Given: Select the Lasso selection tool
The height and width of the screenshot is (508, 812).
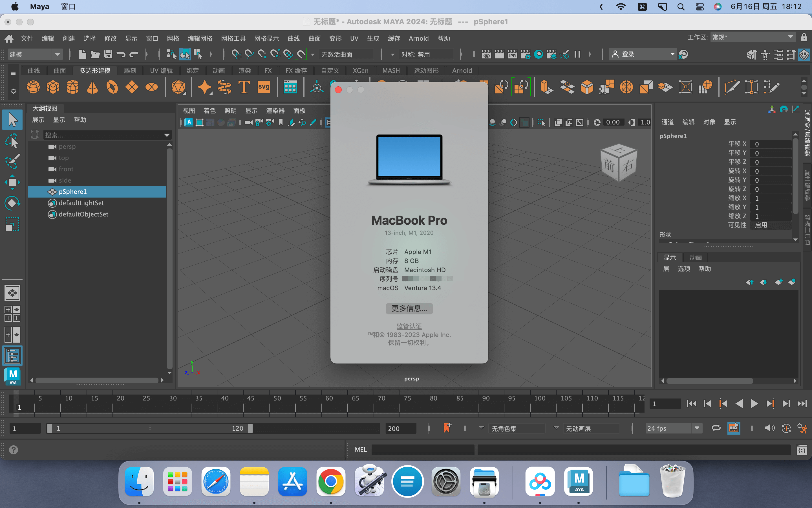Looking at the screenshot, I should 12,141.
